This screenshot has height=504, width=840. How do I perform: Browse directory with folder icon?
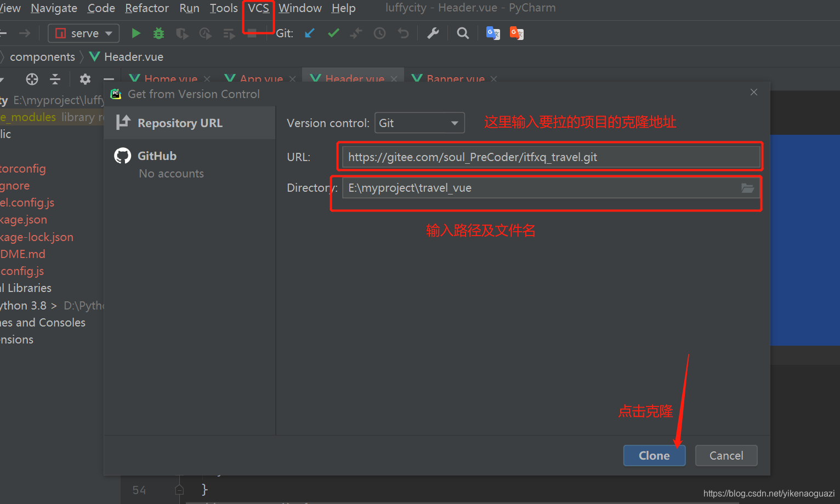tap(747, 188)
